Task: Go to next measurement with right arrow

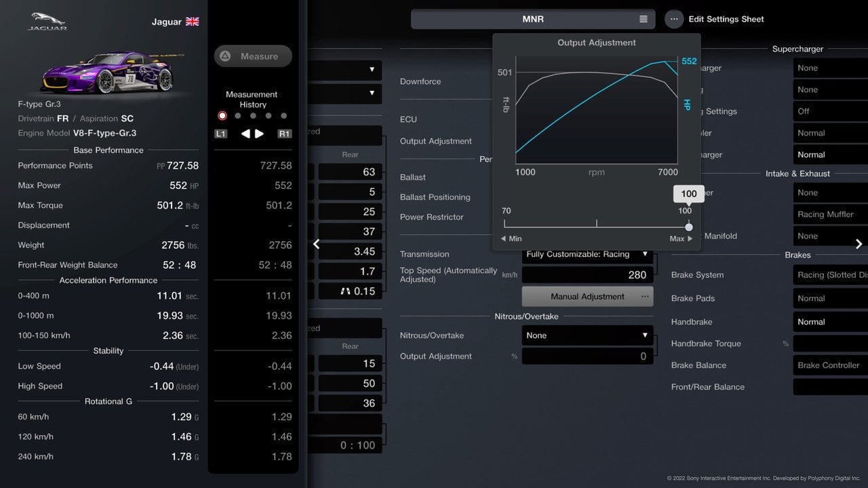Action: (x=259, y=134)
